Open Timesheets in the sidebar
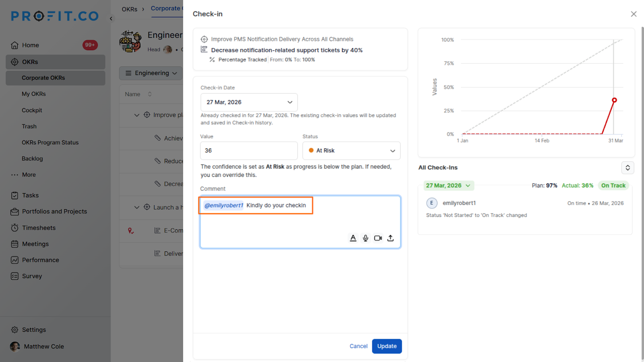Screen dimensions: 644x362 [39, 228]
